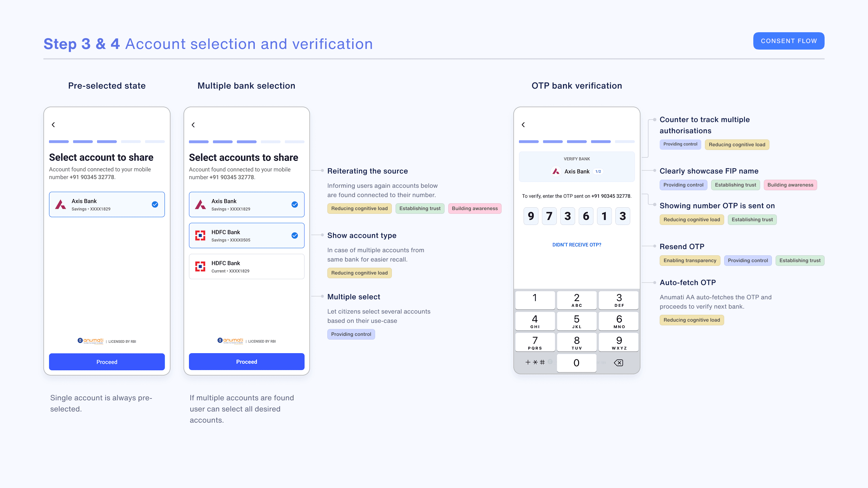Tap the symbols key on numeric keypad

click(x=535, y=363)
